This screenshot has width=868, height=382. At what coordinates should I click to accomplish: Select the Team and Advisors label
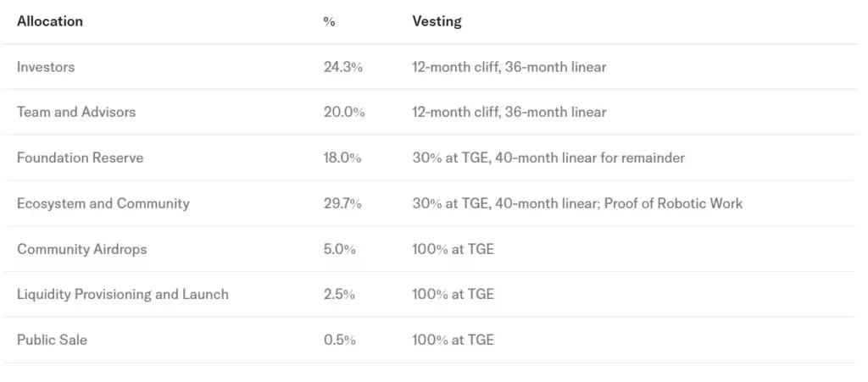76,112
